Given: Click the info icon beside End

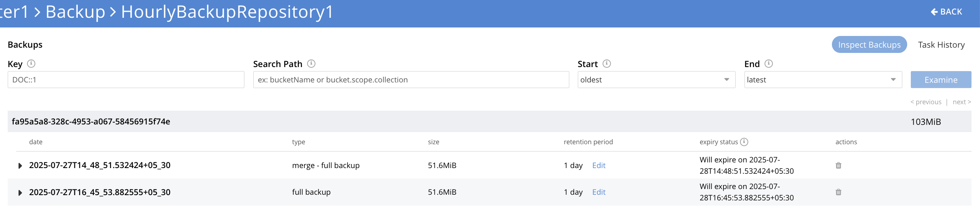Looking at the screenshot, I should 769,64.
